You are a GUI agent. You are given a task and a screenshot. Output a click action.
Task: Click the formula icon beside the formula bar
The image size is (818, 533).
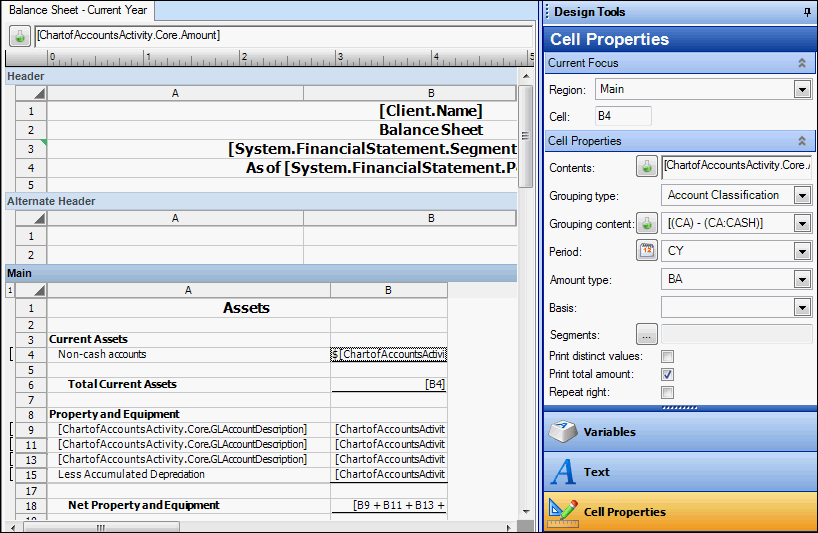[19, 35]
